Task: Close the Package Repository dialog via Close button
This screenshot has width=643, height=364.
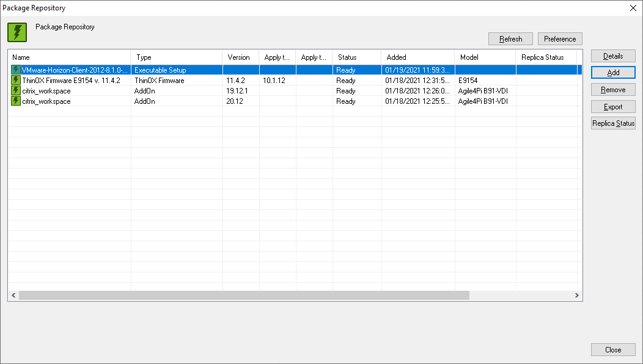Action: click(613, 350)
